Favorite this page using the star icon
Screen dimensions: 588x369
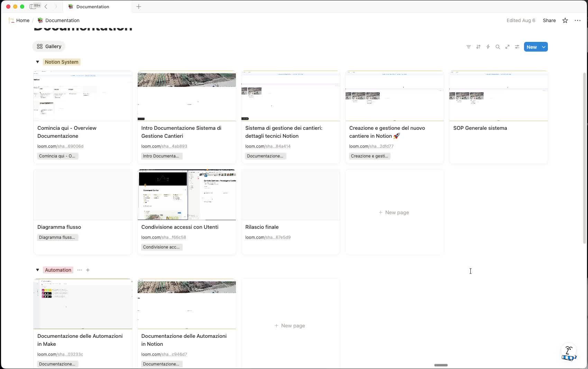[x=565, y=20]
